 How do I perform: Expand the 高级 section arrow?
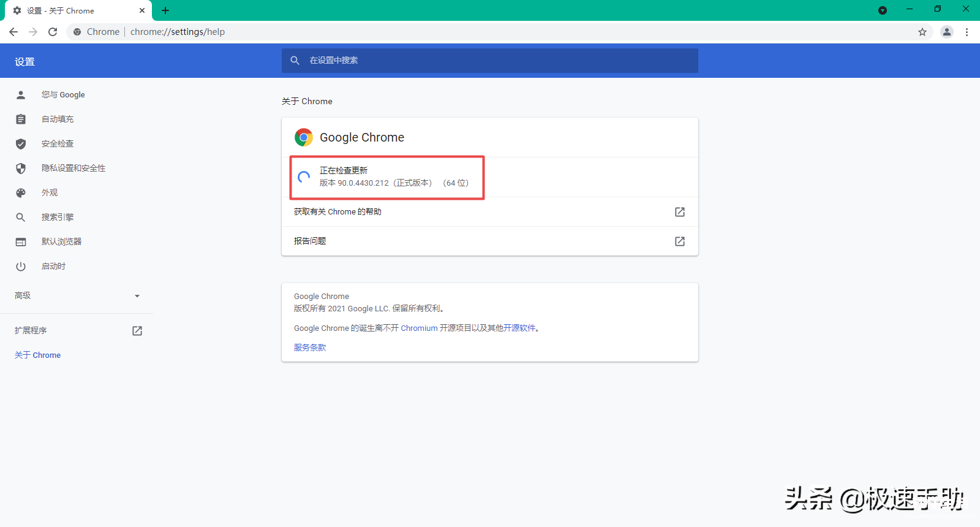[x=137, y=296]
